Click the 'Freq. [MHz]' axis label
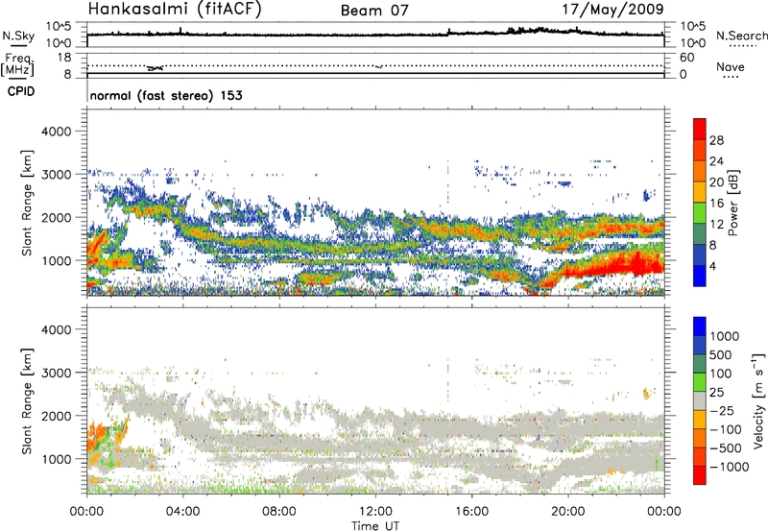Screen dimensions: 768x532 (17, 65)
